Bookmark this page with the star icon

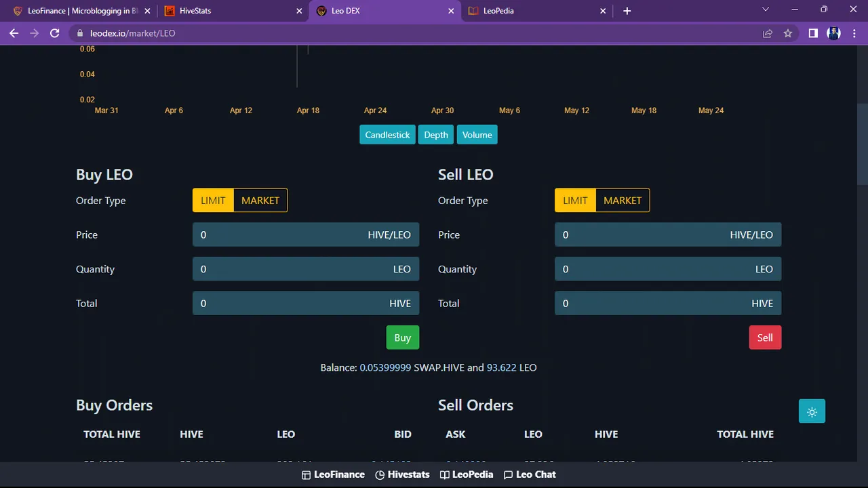point(788,33)
